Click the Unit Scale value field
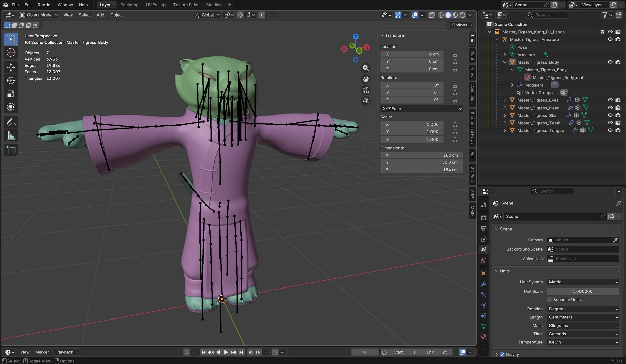The width and height of the screenshot is (626, 364). 583,291
